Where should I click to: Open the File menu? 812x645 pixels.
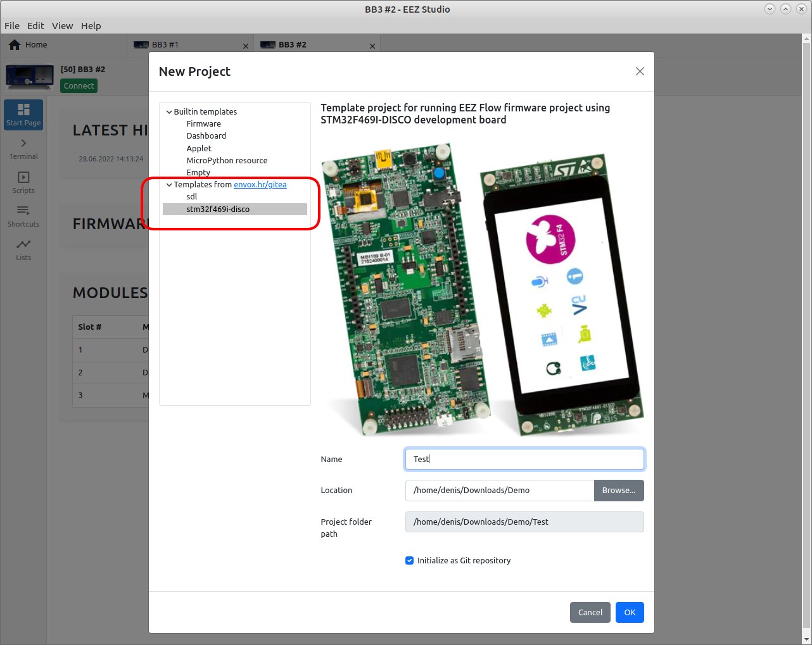12,26
